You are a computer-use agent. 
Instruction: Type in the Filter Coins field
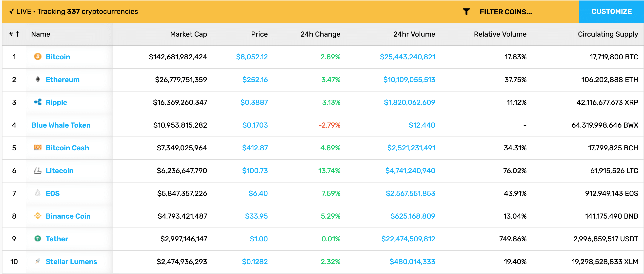(x=506, y=12)
